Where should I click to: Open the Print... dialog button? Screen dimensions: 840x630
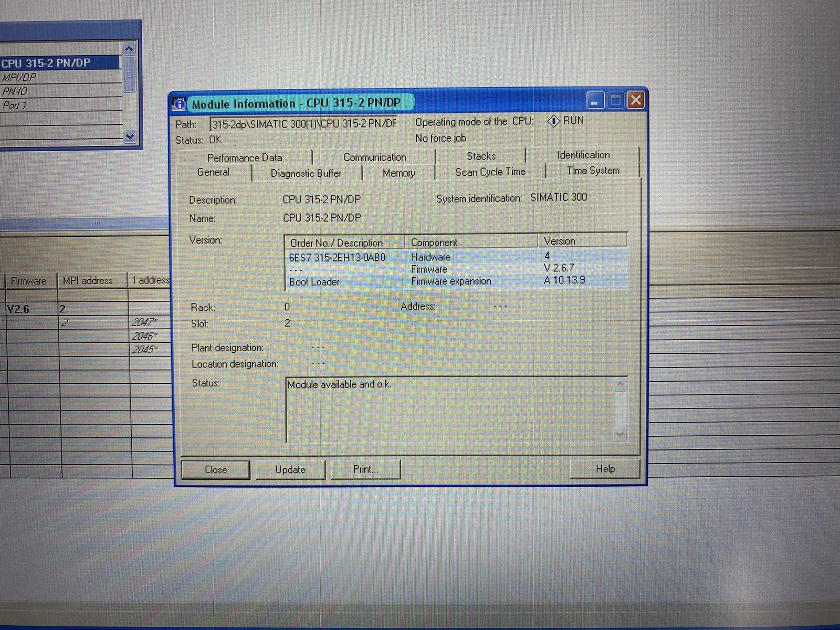point(365,469)
